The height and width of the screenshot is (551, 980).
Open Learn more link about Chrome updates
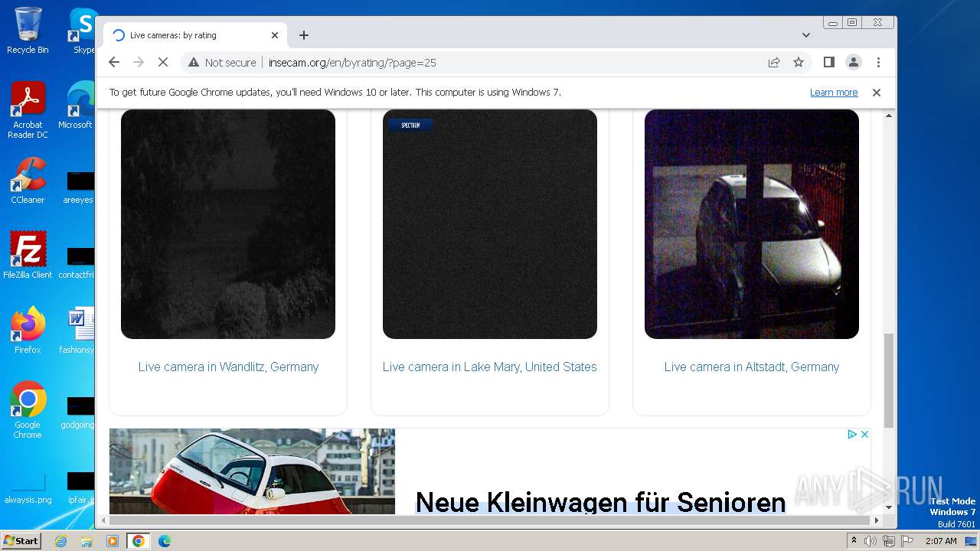(834, 93)
